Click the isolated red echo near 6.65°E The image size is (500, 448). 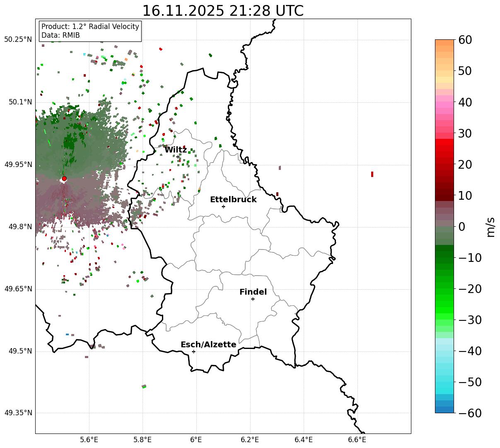(x=372, y=174)
